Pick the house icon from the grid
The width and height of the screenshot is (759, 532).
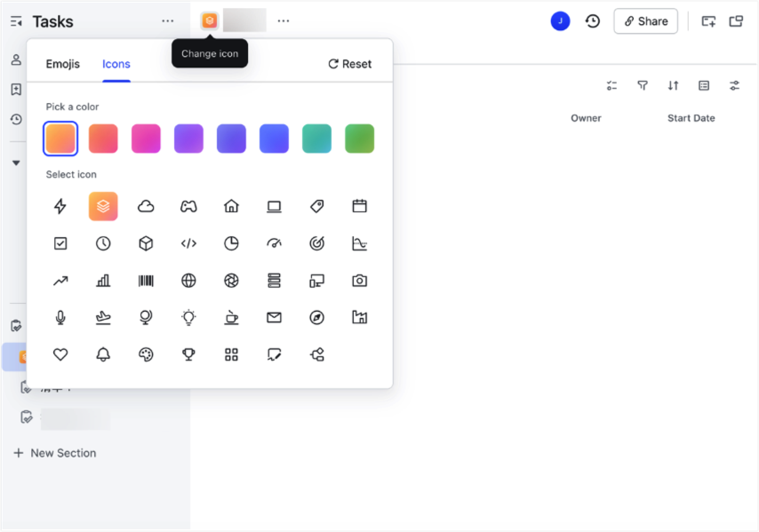coord(231,206)
